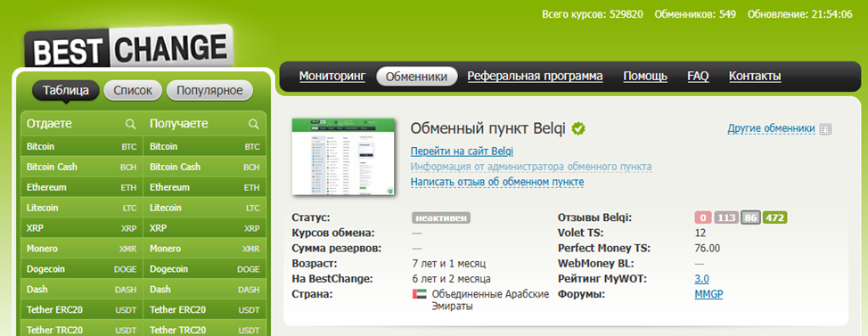Image resolution: width=868 pixels, height=336 pixels.
Task: Open the Другие обменники link
Action: coord(771,129)
